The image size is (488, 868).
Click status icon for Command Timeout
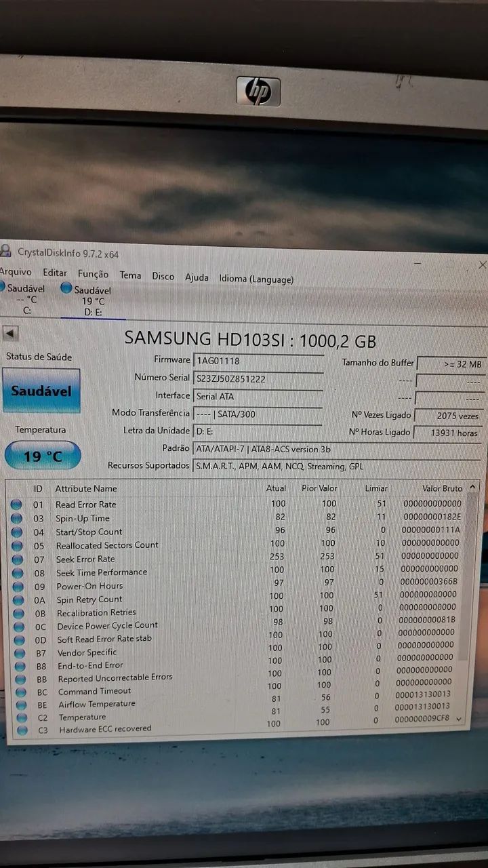tap(21, 692)
